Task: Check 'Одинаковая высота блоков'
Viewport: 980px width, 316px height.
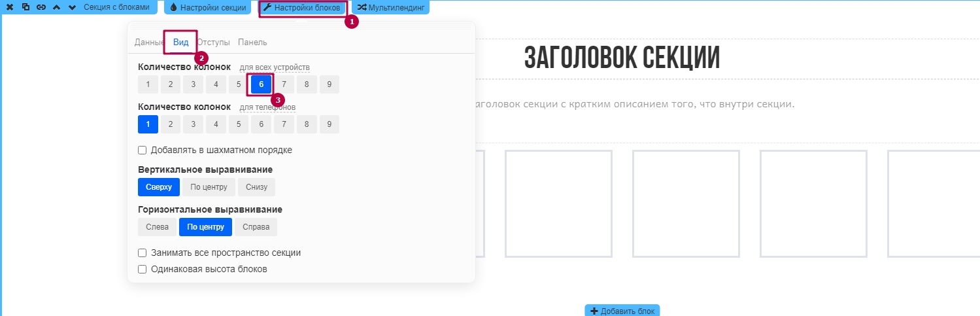Action: [142, 269]
